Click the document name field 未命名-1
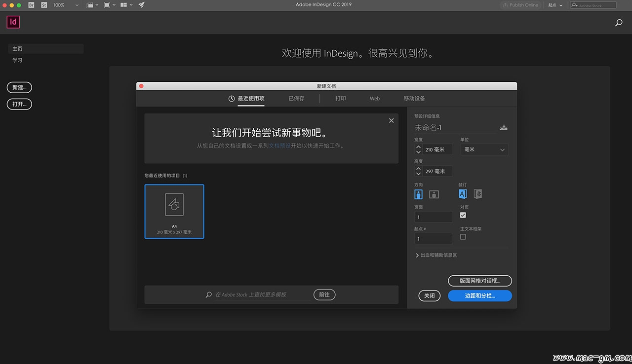Viewport: 632px width, 364px height. point(455,128)
